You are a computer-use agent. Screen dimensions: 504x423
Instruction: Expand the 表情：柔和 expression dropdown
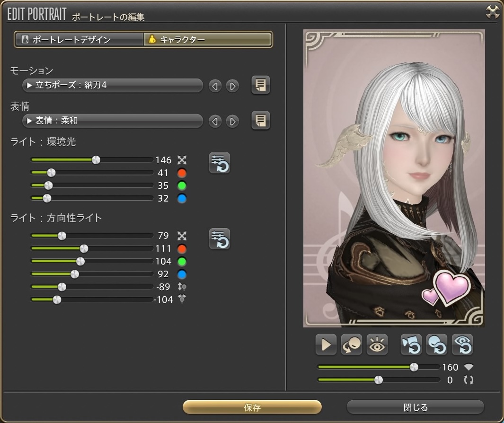click(x=113, y=121)
